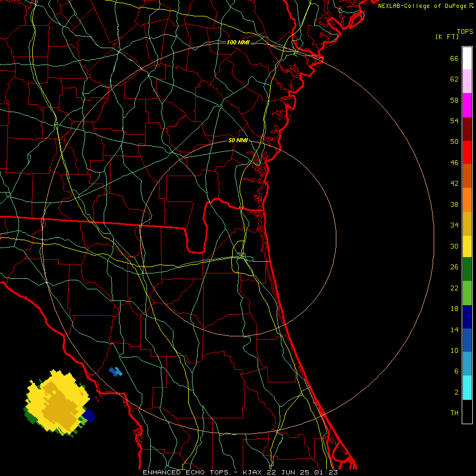This screenshot has width=476, height=476.
Task: Click the 'NEXLAB-College of DuPage' credit text
Action: click(423, 6)
